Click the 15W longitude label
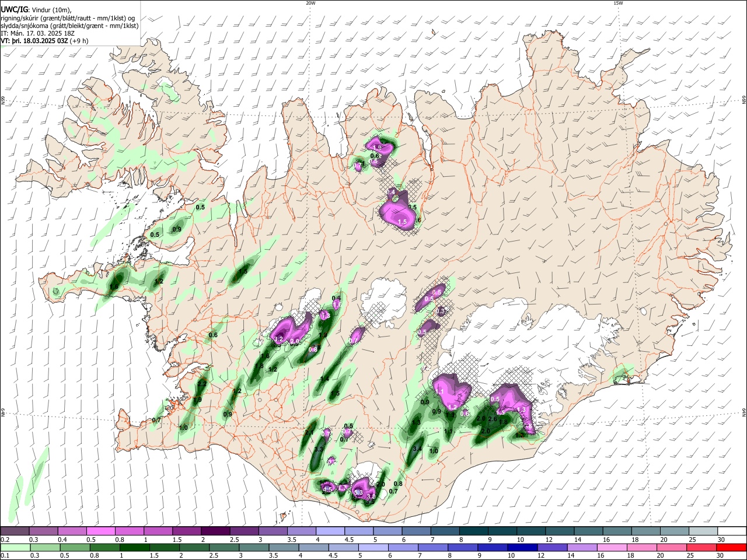Screen dimensions: 747x560 (618, 3)
